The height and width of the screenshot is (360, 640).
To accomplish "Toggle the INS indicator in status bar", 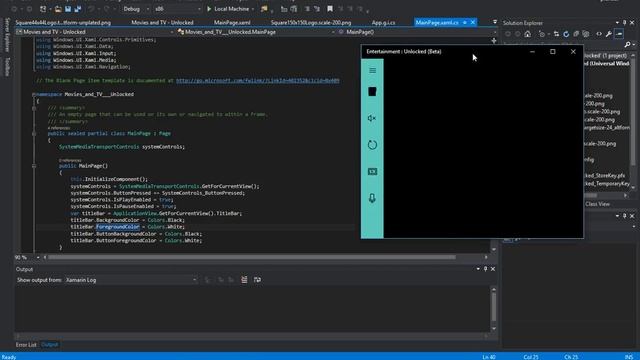I will pos(629,357).
